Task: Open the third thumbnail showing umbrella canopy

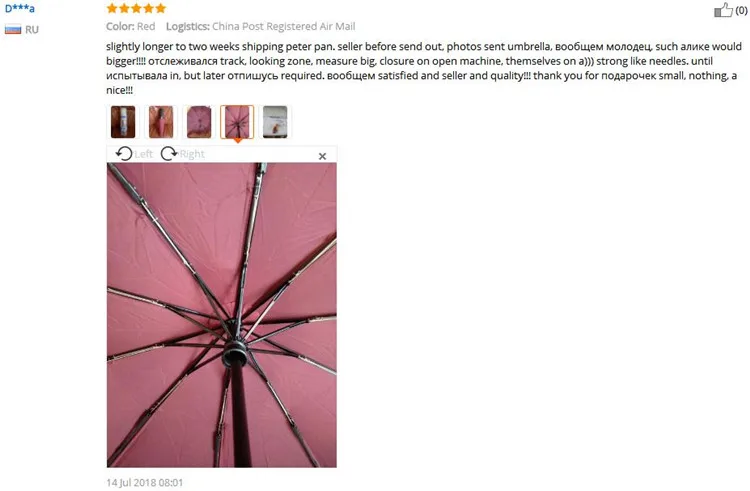Action: pos(199,122)
